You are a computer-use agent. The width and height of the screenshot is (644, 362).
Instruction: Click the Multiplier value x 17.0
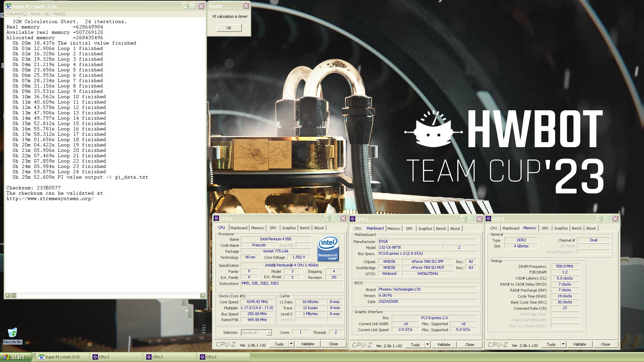[257, 308]
